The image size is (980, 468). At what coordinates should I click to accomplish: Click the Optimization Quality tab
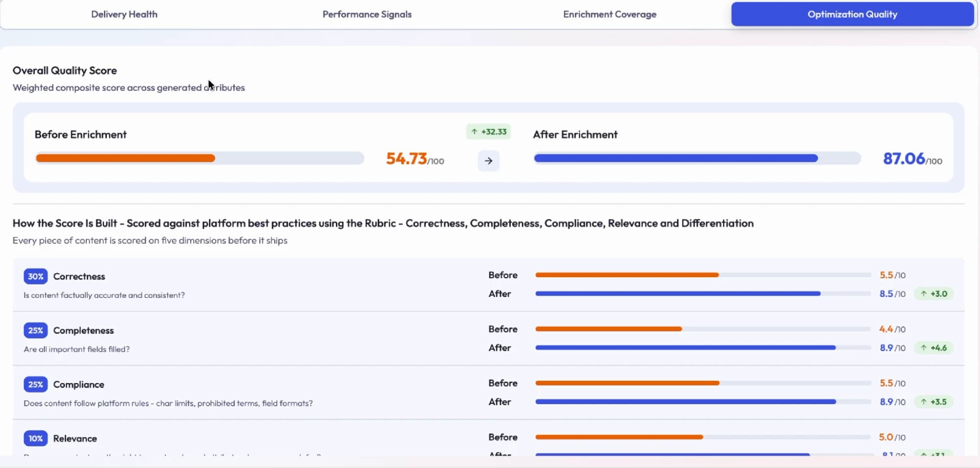853,14
